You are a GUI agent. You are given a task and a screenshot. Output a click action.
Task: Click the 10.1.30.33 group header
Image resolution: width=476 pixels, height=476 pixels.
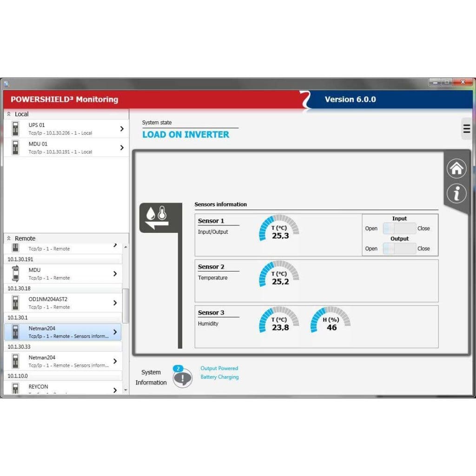[x=63, y=347]
